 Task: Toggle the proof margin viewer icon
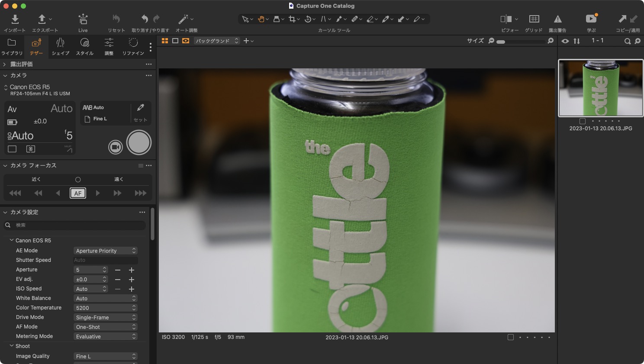tap(186, 41)
